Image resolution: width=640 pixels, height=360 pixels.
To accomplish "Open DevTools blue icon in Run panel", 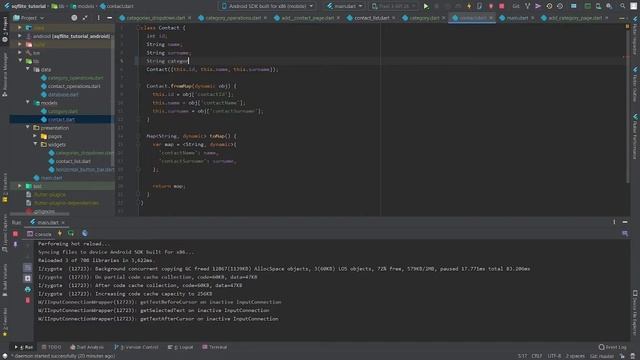I will coord(84,233).
